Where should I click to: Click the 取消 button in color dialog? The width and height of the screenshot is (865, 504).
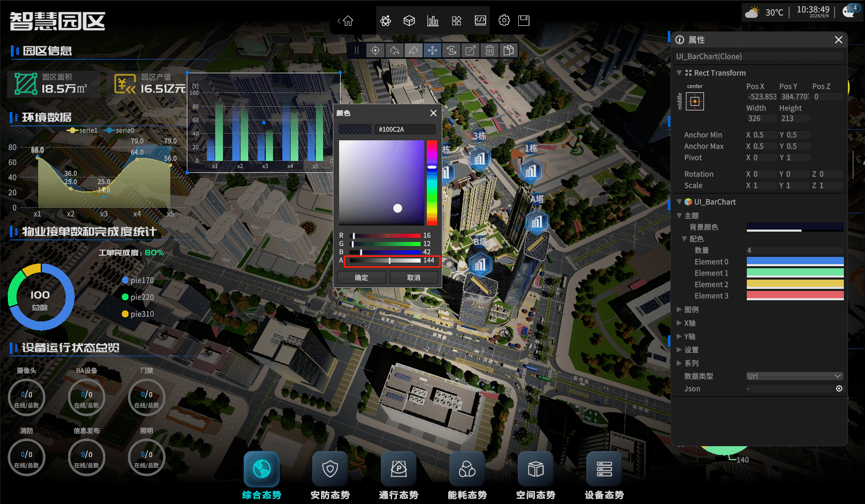(x=413, y=278)
